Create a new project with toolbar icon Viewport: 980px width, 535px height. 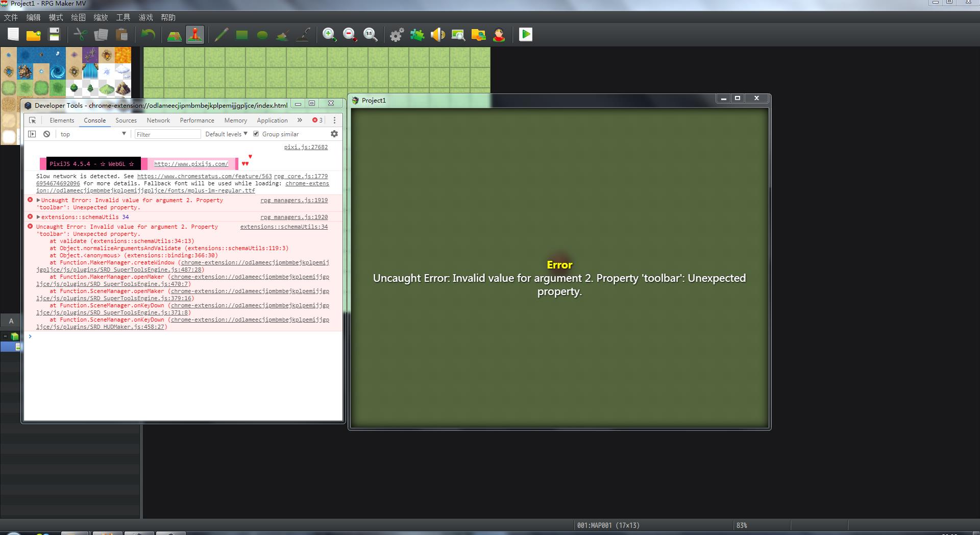coord(13,35)
